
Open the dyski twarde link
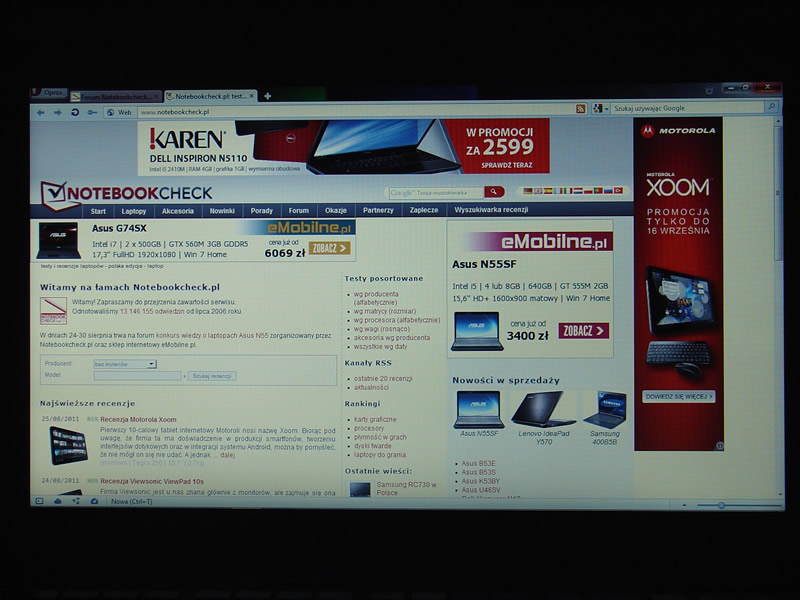(372, 446)
